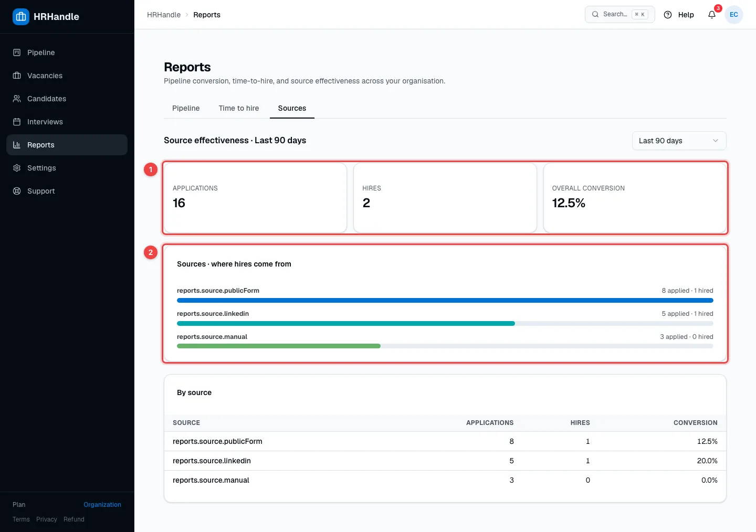Click the HRHandle briefcase logo icon
The height and width of the screenshot is (532, 756).
(x=21, y=17)
